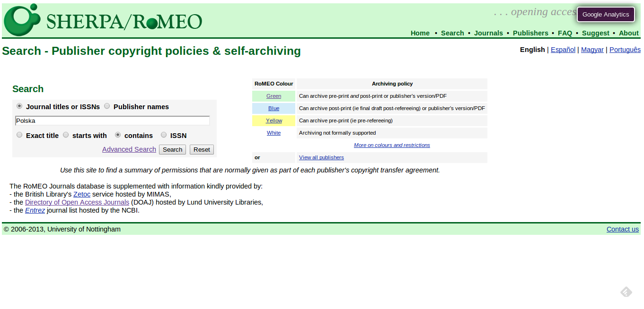Select Publisher names radio button
This screenshot has width=644, height=309.
107,106
